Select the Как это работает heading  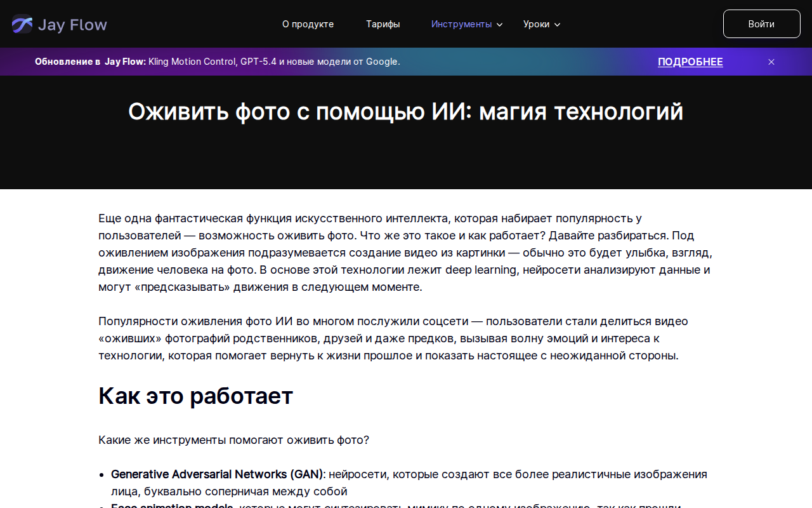tap(195, 396)
